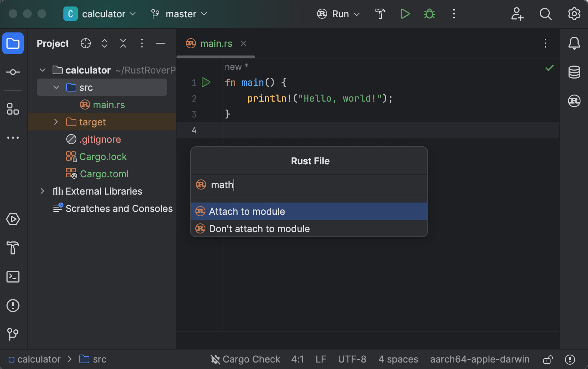The width and height of the screenshot is (588, 369).
Task: Open the Terminal tool window
Action: click(x=13, y=277)
